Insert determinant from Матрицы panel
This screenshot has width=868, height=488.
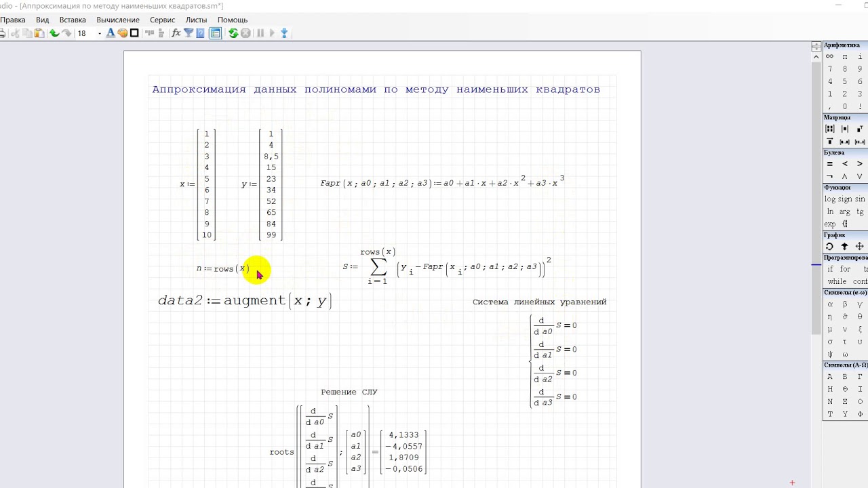click(x=845, y=129)
